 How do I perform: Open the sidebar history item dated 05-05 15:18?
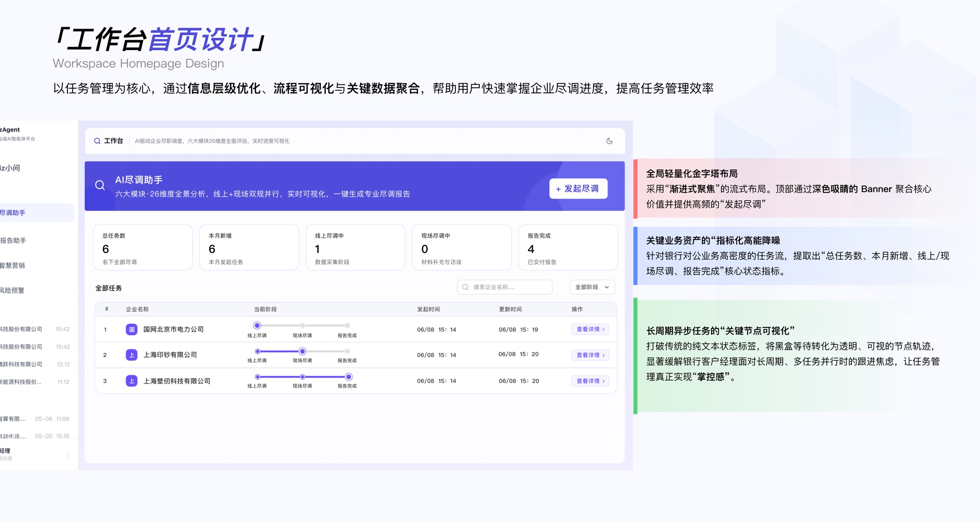point(36,436)
